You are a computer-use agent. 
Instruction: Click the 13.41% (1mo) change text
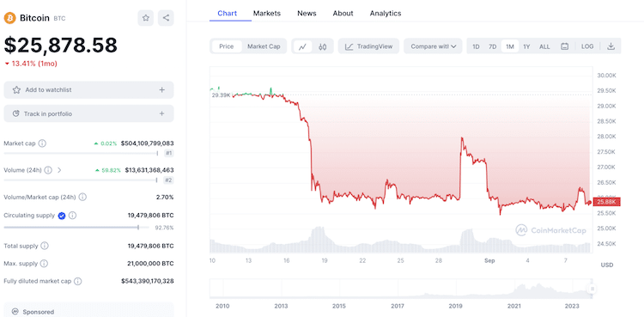[x=33, y=64]
